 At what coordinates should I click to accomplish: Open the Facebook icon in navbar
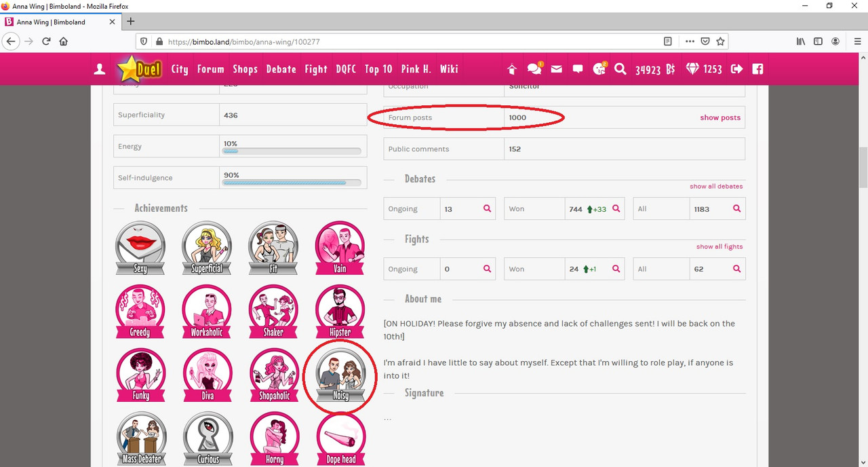(757, 69)
